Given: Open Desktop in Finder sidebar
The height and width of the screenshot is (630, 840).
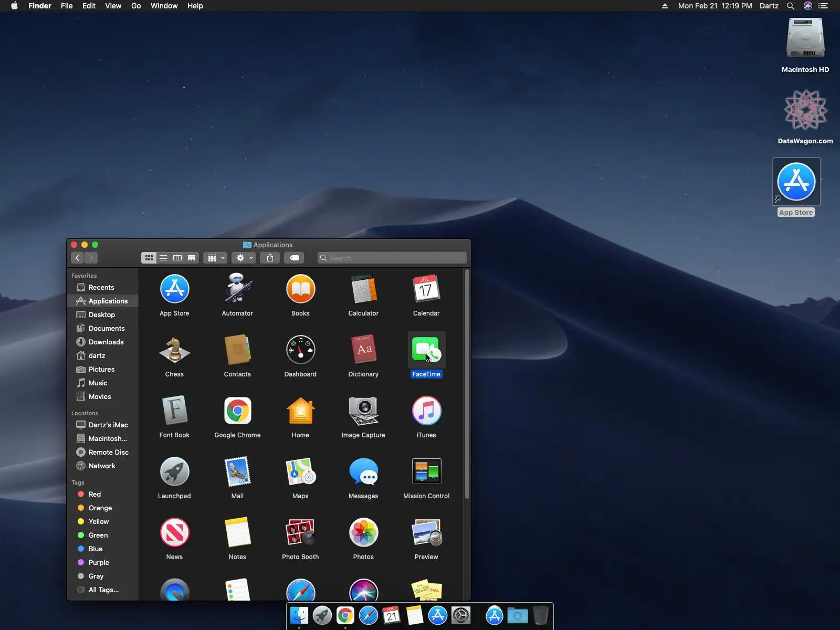Looking at the screenshot, I should (x=102, y=314).
